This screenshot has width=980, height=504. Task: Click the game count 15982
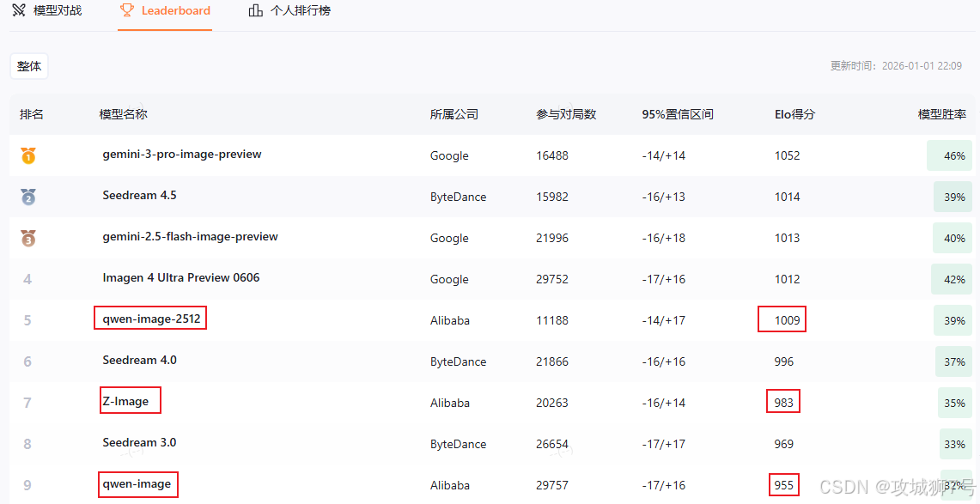(552, 197)
